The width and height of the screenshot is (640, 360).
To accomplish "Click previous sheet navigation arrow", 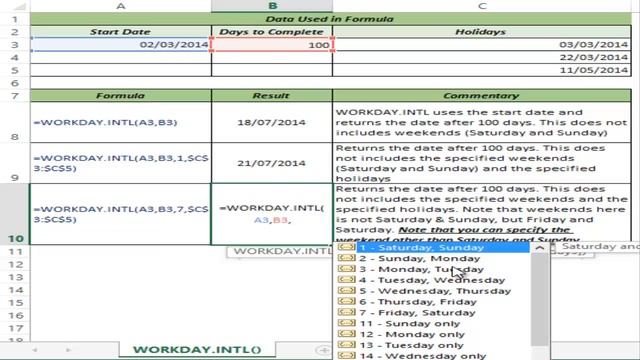I will (x=35, y=350).
